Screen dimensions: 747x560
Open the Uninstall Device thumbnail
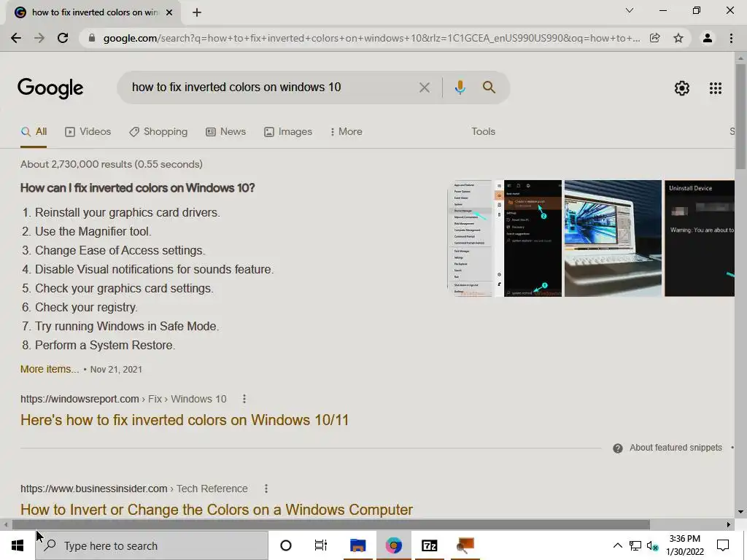700,238
